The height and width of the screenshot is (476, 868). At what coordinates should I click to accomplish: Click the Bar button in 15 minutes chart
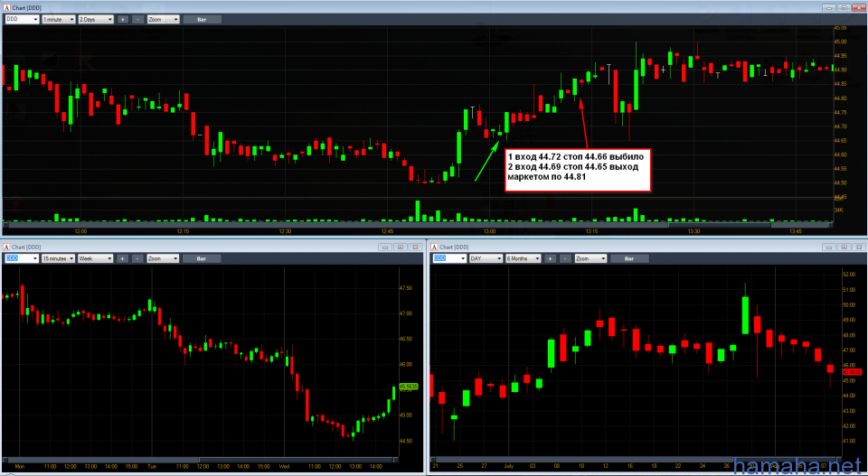tap(202, 258)
